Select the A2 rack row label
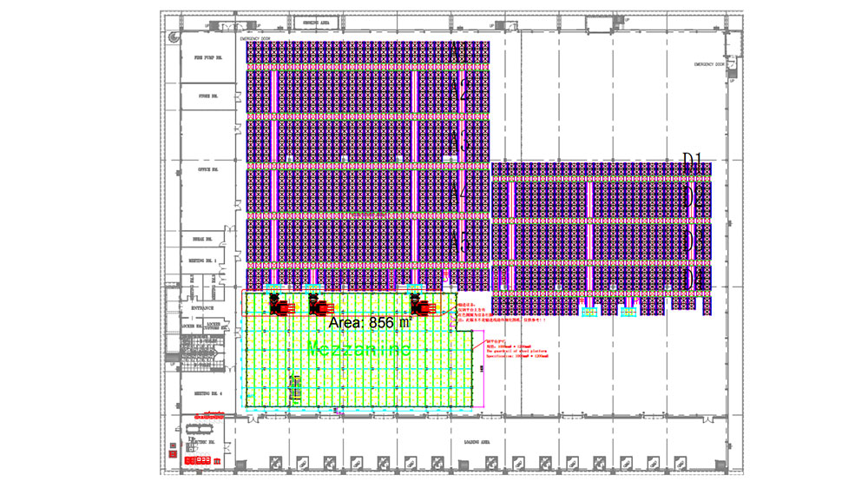The image size is (868, 488). 459,90
